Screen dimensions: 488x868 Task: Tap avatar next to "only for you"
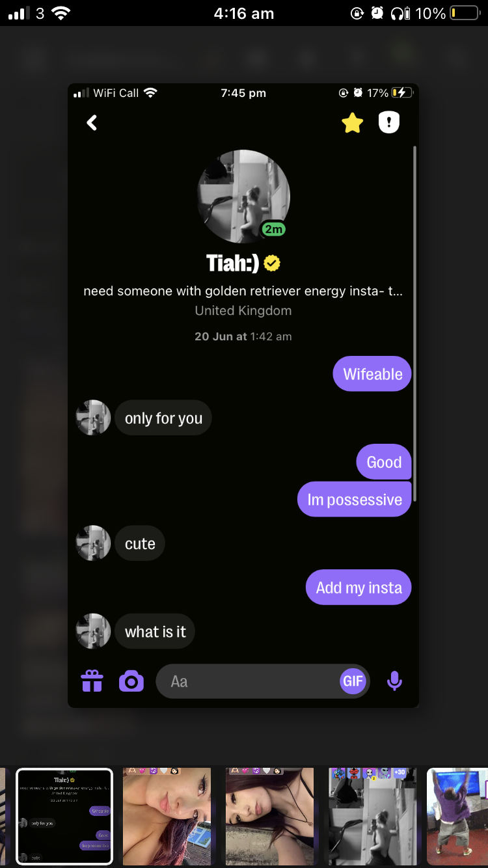pos(93,418)
